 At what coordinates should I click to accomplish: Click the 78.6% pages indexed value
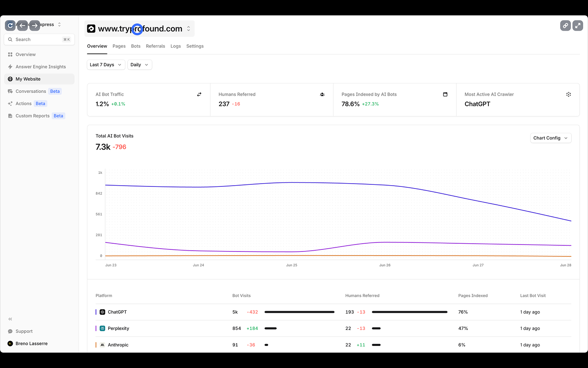click(x=350, y=104)
